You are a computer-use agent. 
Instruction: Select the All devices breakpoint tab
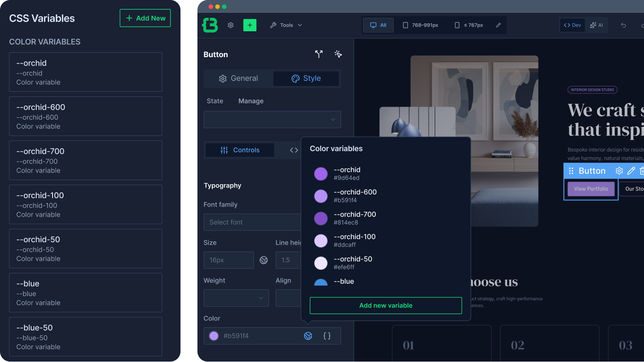point(378,25)
